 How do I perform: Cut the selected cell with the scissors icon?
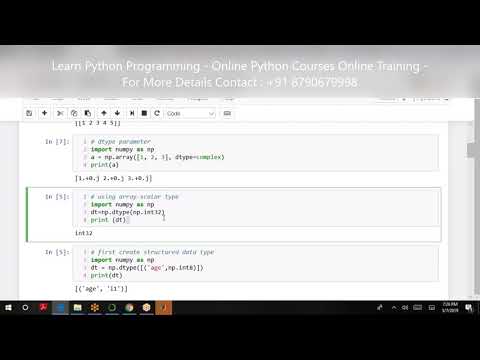pos(60,113)
